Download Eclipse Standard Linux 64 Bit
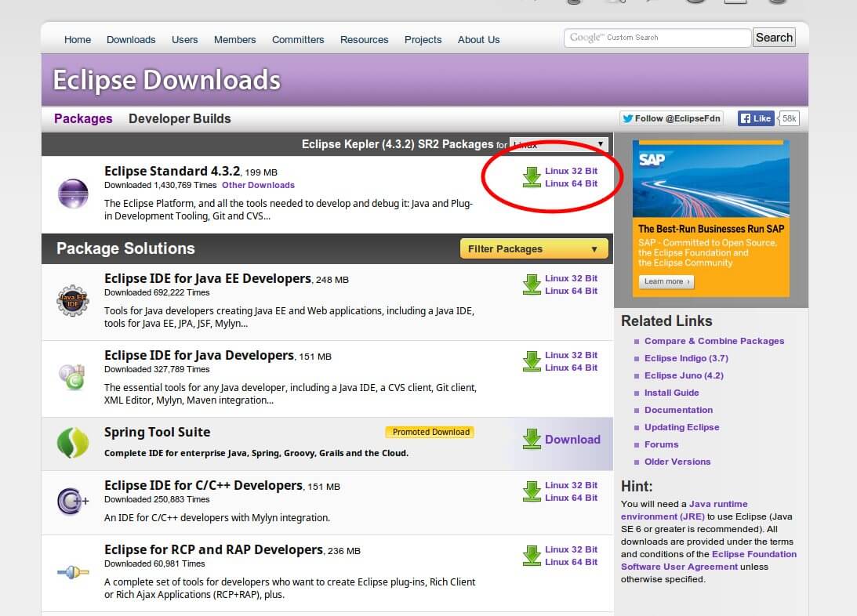 tap(571, 183)
